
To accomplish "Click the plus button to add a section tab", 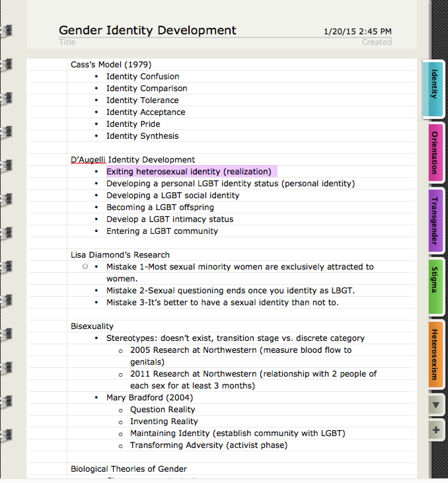I will point(436,430).
